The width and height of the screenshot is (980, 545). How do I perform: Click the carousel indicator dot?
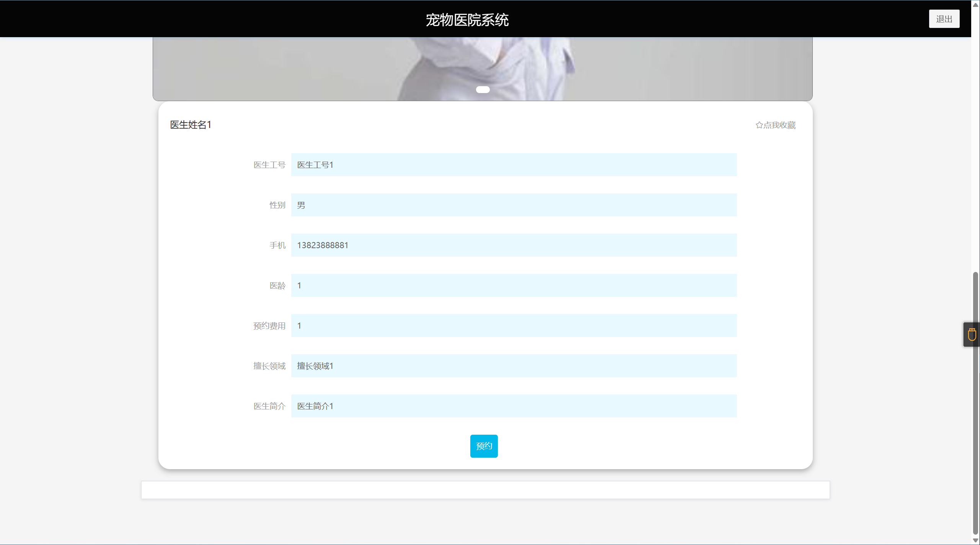(483, 90)
